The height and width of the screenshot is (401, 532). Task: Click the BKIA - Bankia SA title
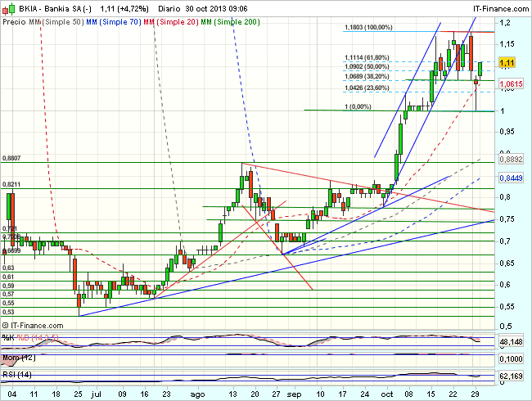point(55,9)
